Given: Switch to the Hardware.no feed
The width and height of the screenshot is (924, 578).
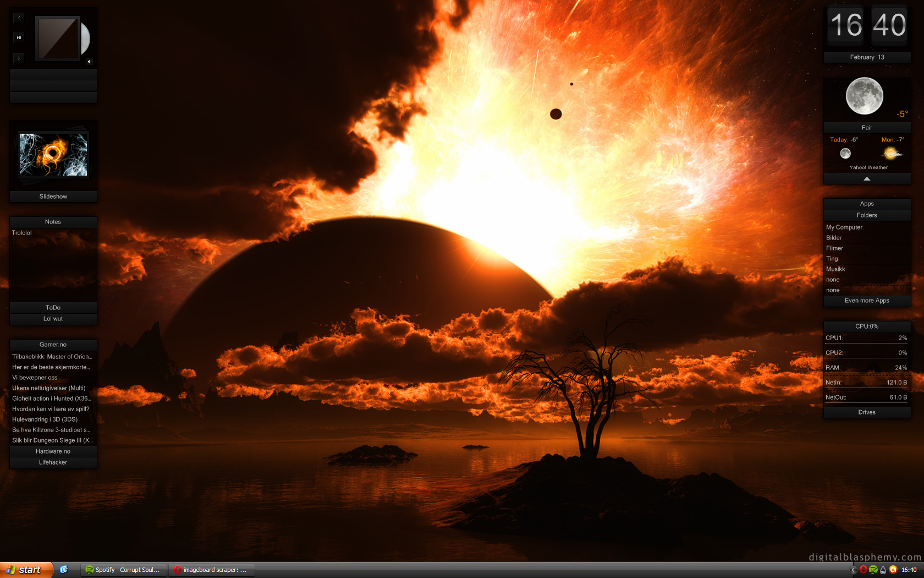Looking at the screenshot, I should pyautogui.click(x=53, y=451).
